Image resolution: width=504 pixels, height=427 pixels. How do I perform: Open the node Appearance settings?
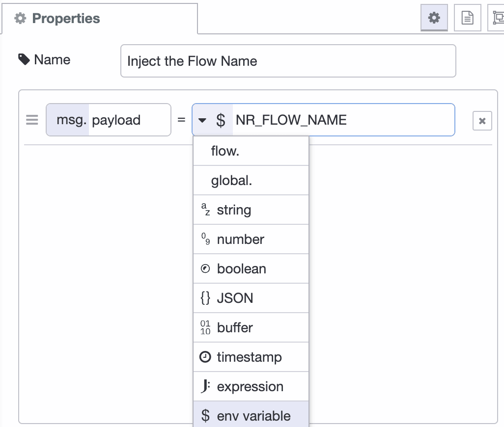coord(498,17)
